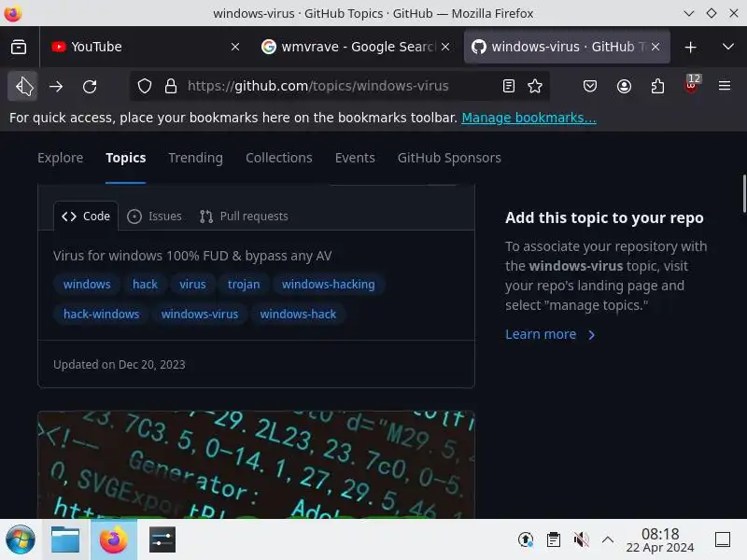Open the Events navigation item
Image resolution: width=747 pixels, height=560 pixels.
(355, 158)
